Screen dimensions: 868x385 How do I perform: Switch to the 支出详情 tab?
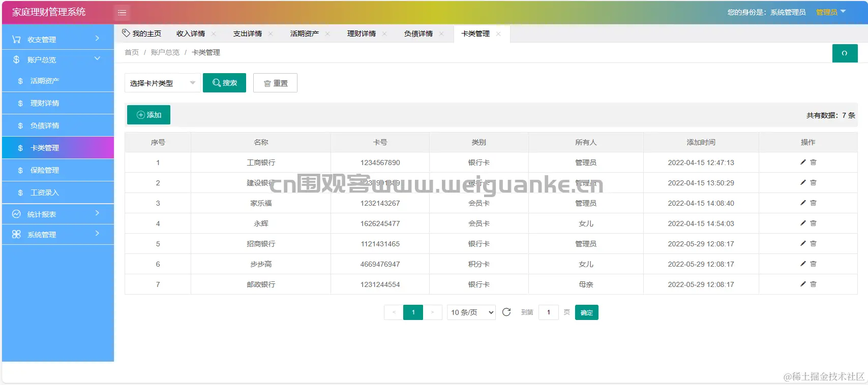pyautogui.click(x=248, y=34)
